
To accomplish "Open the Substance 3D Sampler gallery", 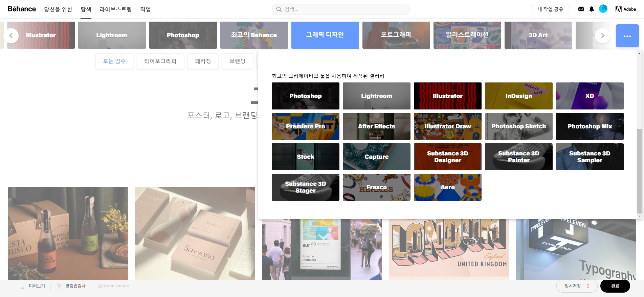I will 590,157.
